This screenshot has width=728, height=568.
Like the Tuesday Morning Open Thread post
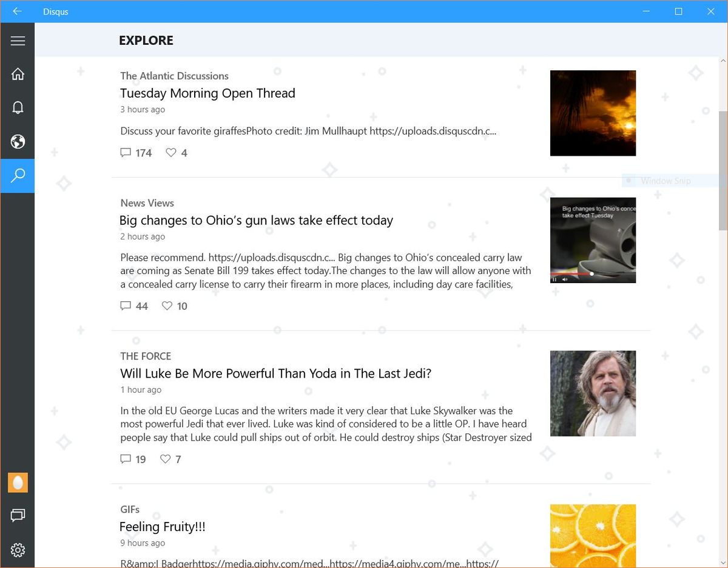pos(171,152)
